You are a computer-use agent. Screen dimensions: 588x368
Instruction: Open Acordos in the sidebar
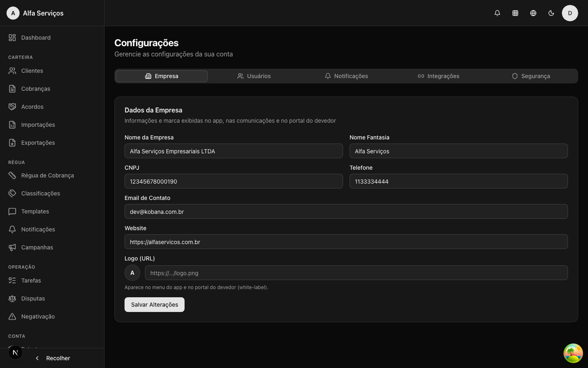[x=52, y=107]
